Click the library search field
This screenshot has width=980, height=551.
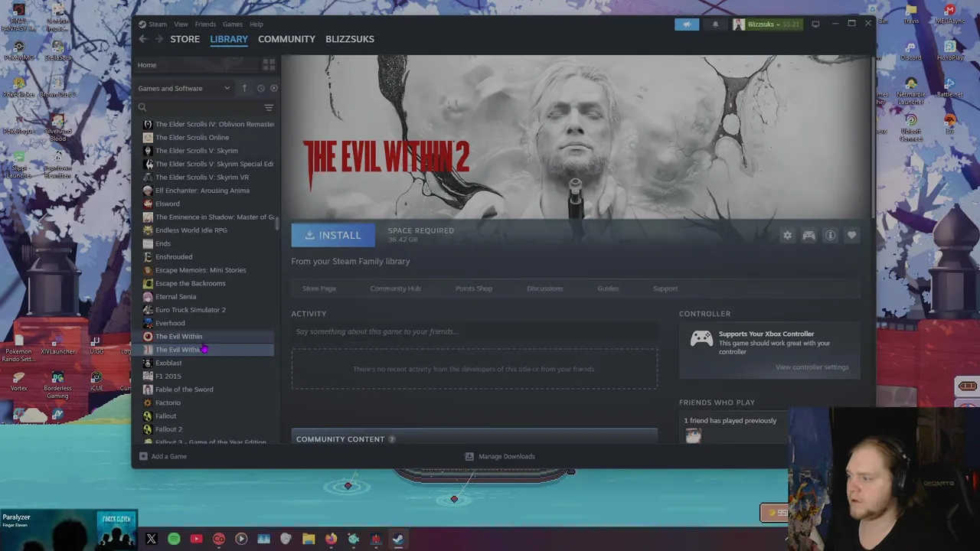[199, 108]
